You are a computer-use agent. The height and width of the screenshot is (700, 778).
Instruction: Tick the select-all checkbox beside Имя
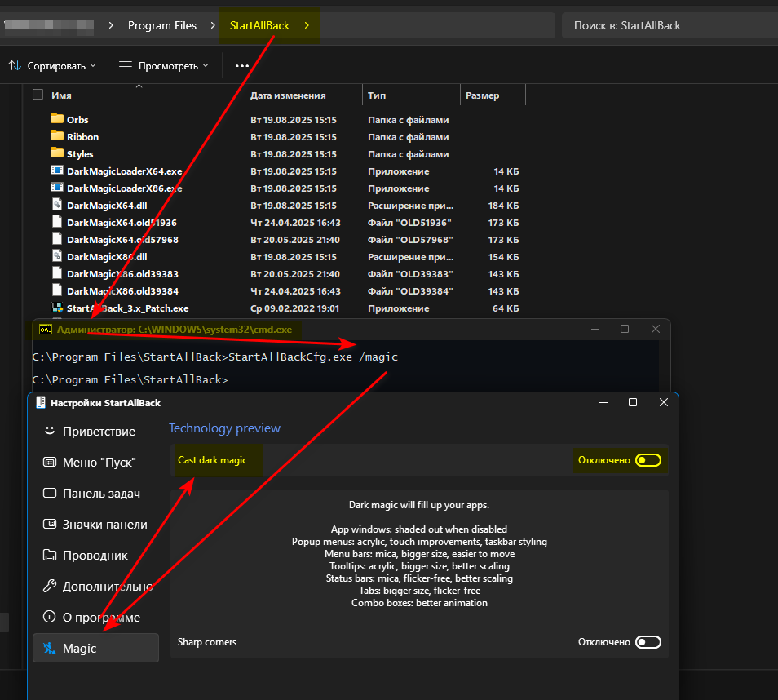(x=38, y=95)
